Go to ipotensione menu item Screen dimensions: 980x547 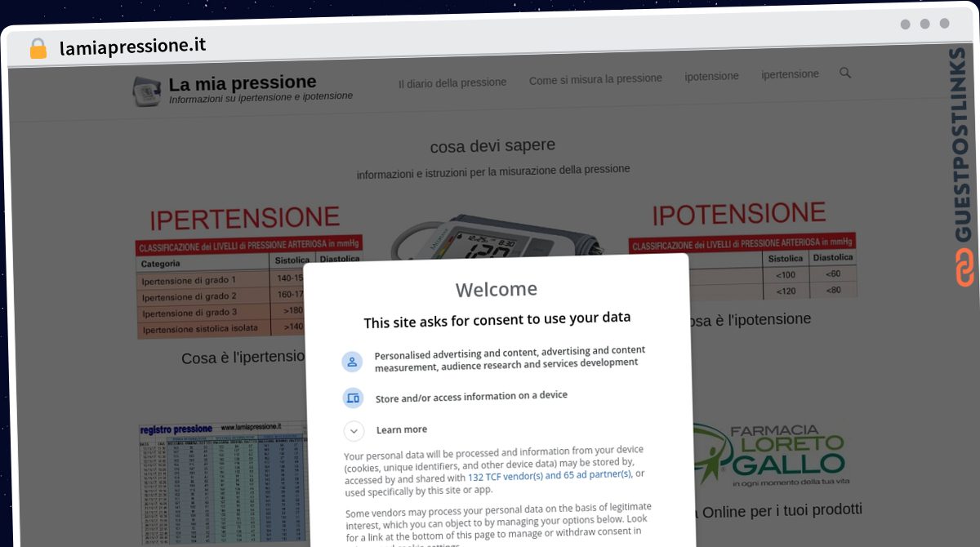[x=711, y=76]
